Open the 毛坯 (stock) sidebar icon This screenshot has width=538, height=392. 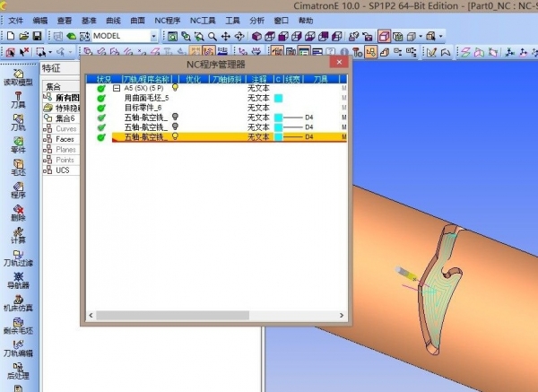coord(18,168)
